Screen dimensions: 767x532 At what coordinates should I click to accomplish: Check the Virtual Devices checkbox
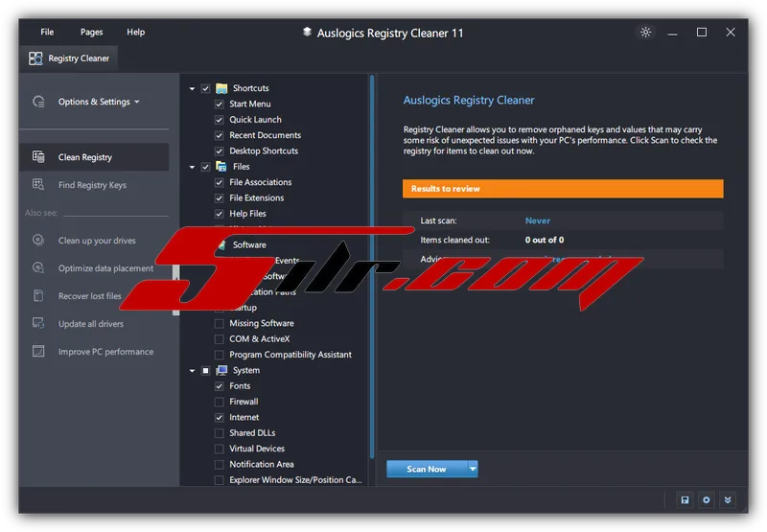click(220, 449)
